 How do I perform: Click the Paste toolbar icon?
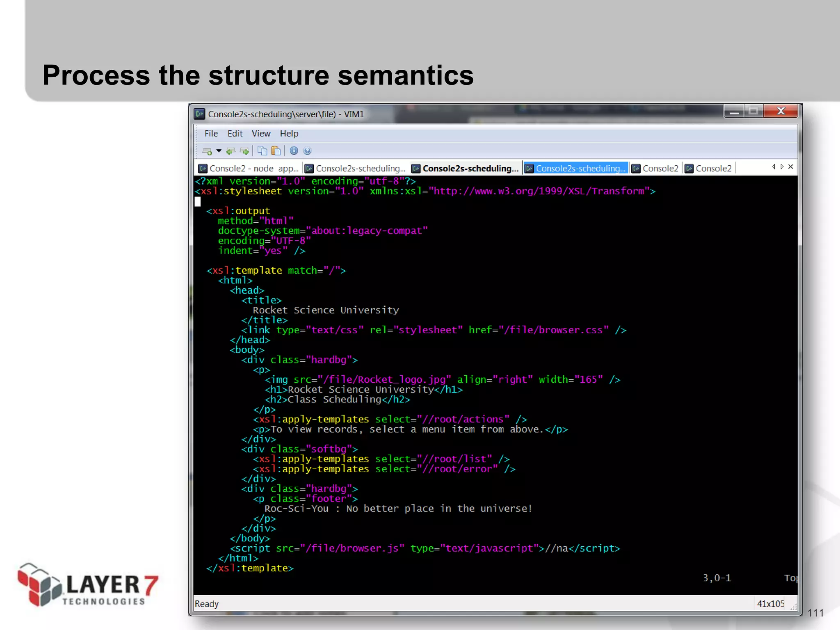click(x=276, y=151)
